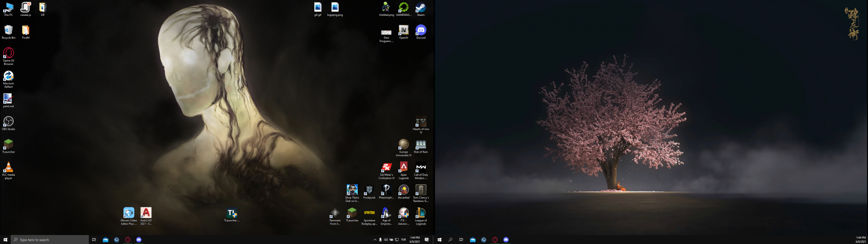Open Discord desktop shortcut
Screen dimensions: 868x244
pyautogui.click(x=421, y=32)
